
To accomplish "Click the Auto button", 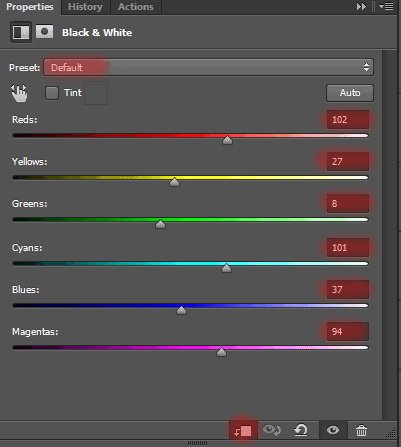I will (350, 93).
